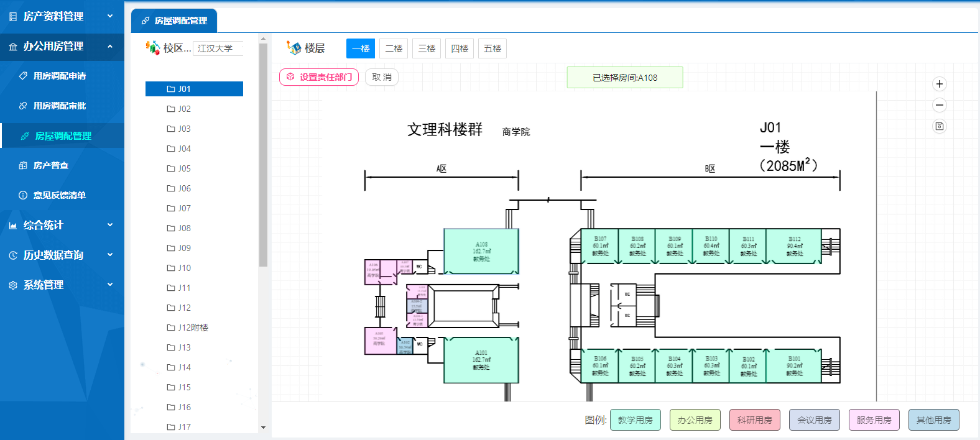The height and width of the screenshot is (440, 980).
Task: Click the folder icon beside J16
Action: [171, 407]
